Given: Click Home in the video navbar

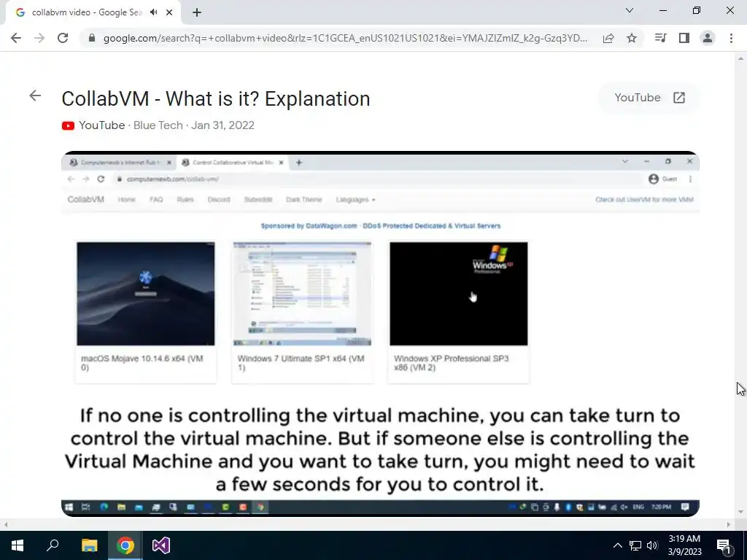Looking at the screenshot, I should tap(127, 200).
